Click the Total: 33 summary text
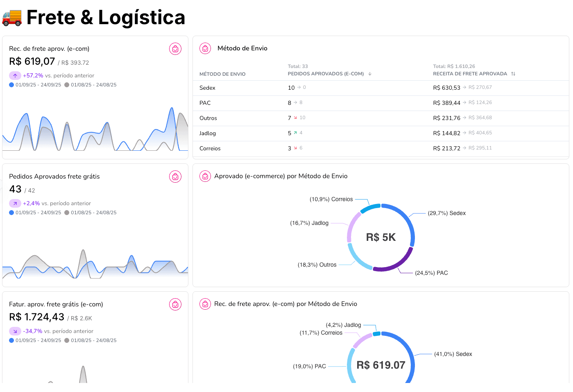 coord(298,66)
